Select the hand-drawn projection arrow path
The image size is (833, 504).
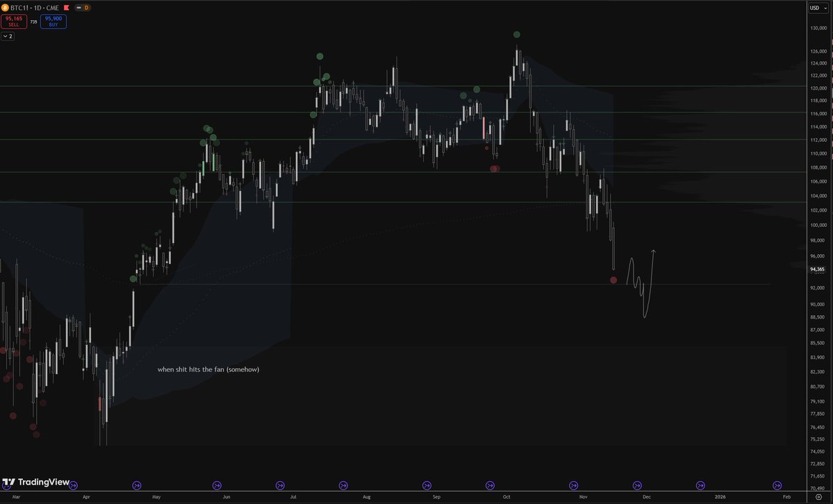tap(641, 283)
